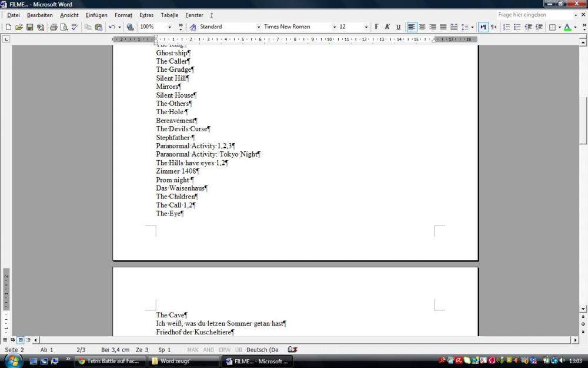588x368 pixels.
Task: Open the 'Word zeugs' folder taskbar button
Action: pyautogui.click(x=183, y=362)
